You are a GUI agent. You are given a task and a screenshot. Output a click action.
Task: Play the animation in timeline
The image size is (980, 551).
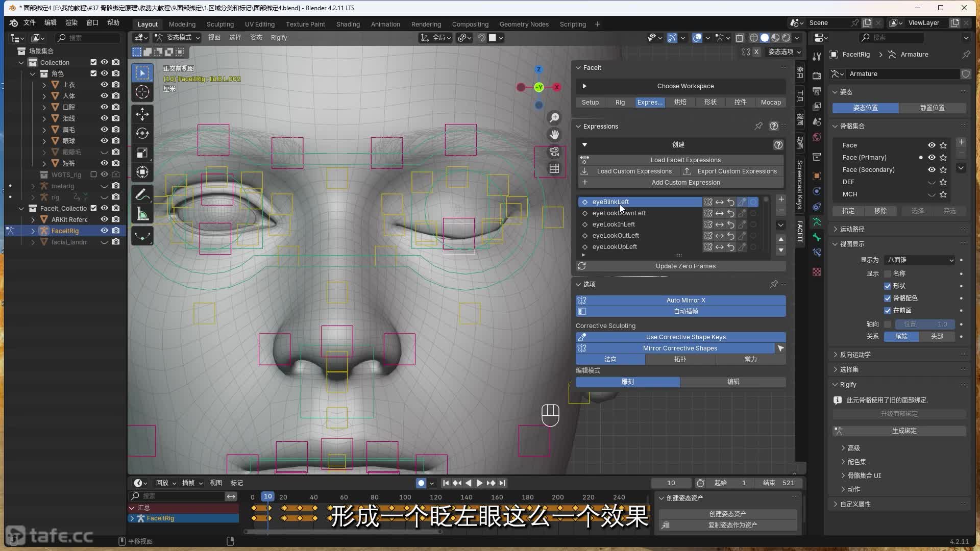coord(479,483)
